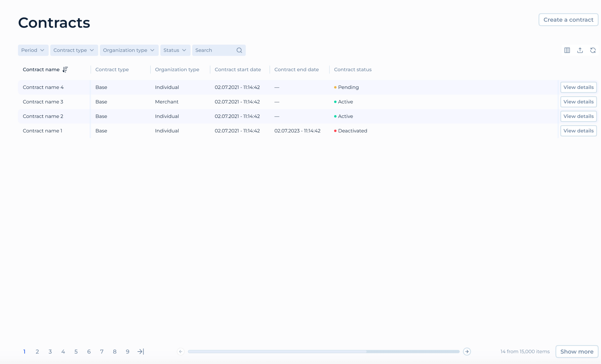The height and width of the screenshot is (364, 601).
Task: Go to page 5 of the contracts list
Action: 76,352
